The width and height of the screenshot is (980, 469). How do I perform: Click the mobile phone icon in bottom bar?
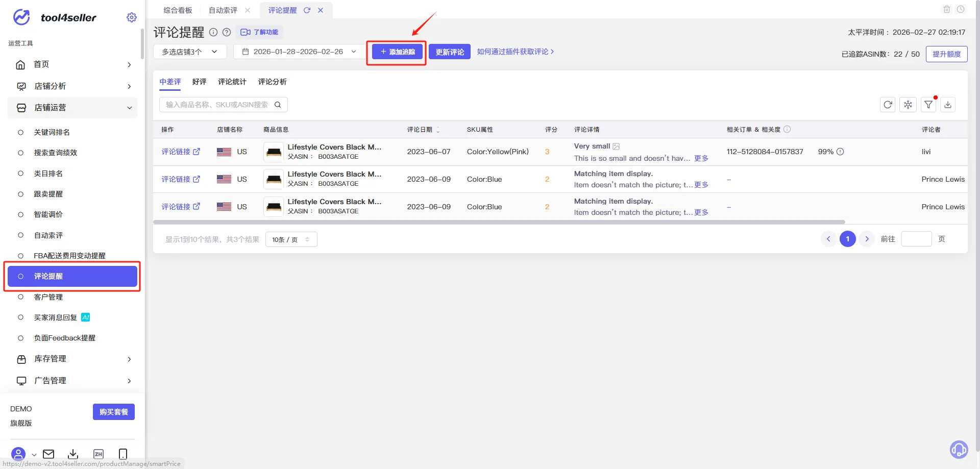click(x=123, y=454)
